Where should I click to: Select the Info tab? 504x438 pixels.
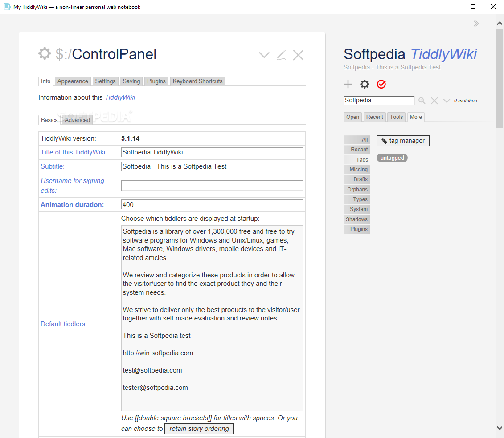coord(45,81)
